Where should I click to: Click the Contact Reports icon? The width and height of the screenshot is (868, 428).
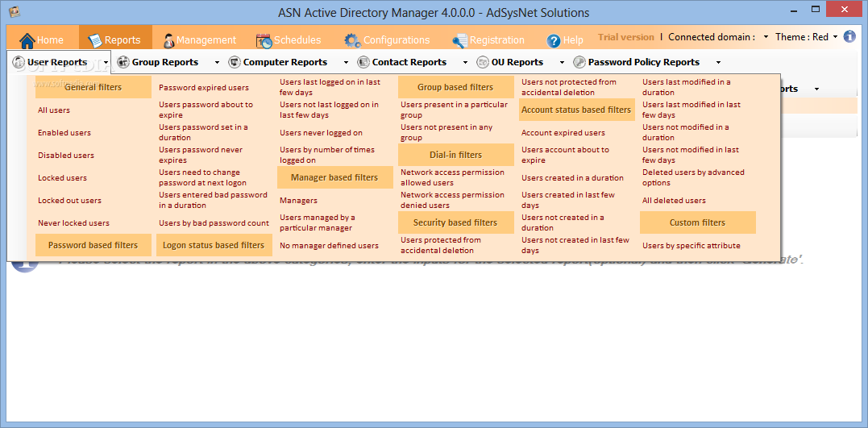[x=363, y=62]
